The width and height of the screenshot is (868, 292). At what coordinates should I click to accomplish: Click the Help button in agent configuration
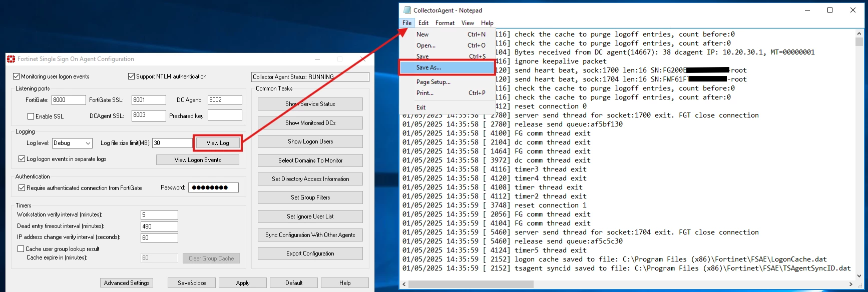pos(345,283)
